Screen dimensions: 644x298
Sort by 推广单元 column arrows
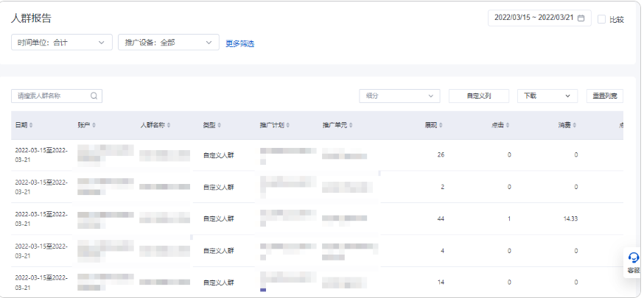351,125
